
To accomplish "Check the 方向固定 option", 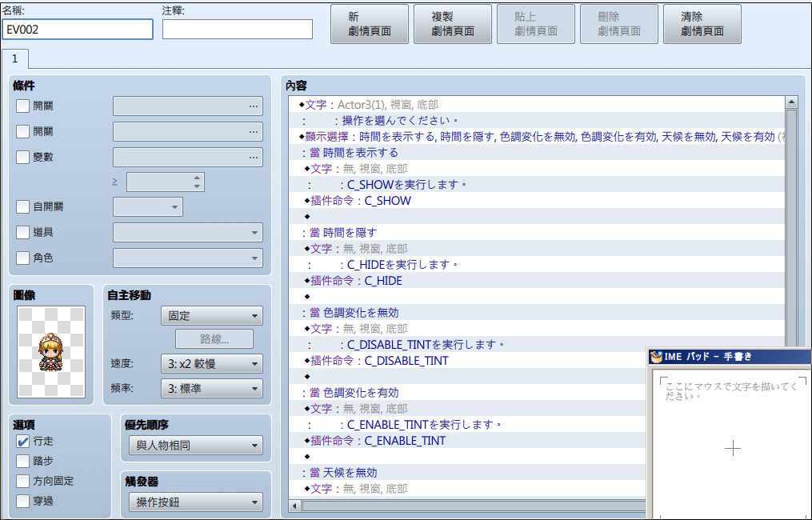I will point(22,481).
